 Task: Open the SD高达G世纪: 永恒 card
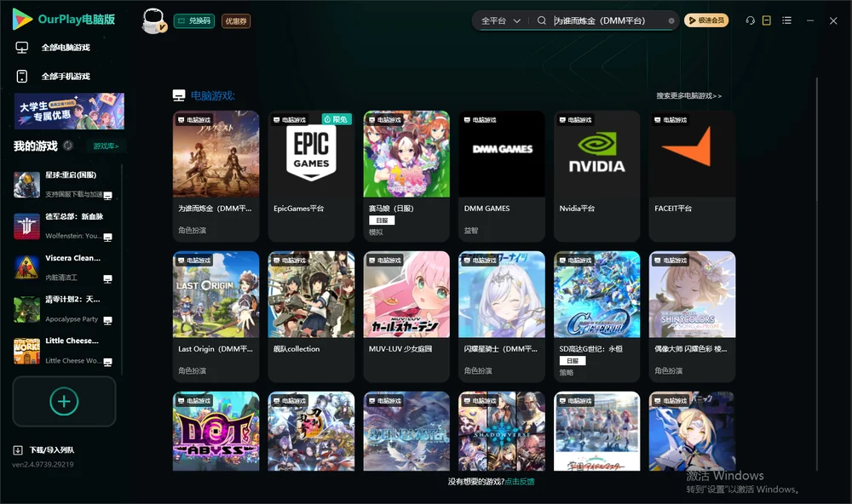(x=596, y=317)
